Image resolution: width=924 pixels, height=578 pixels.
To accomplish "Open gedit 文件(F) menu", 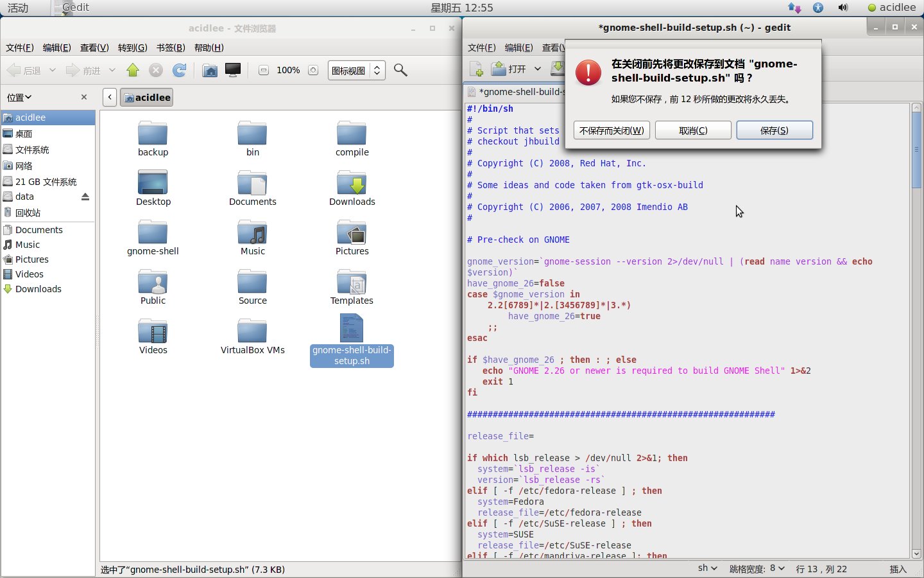I will (482, 48).
